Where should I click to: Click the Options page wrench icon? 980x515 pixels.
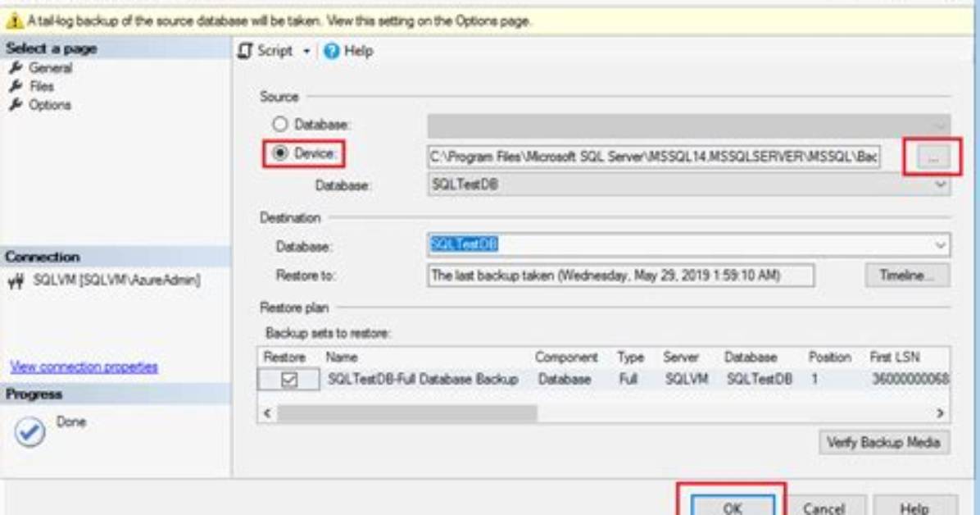(16, 105)
